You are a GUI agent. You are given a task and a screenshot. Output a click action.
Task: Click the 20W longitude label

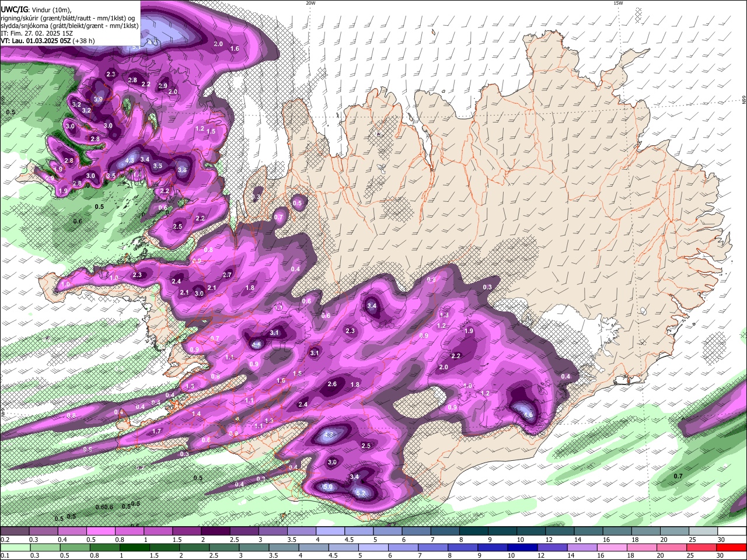point(310,3)
